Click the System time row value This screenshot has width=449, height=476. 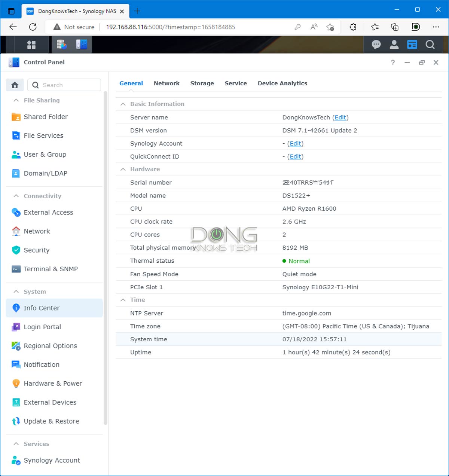tap(315, 339)
